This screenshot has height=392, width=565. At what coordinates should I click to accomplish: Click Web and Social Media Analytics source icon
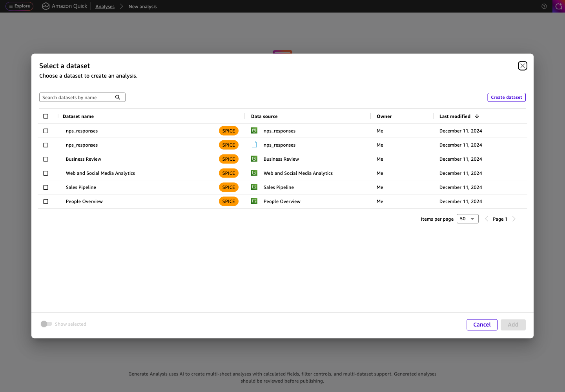click(x=254, y=173)
